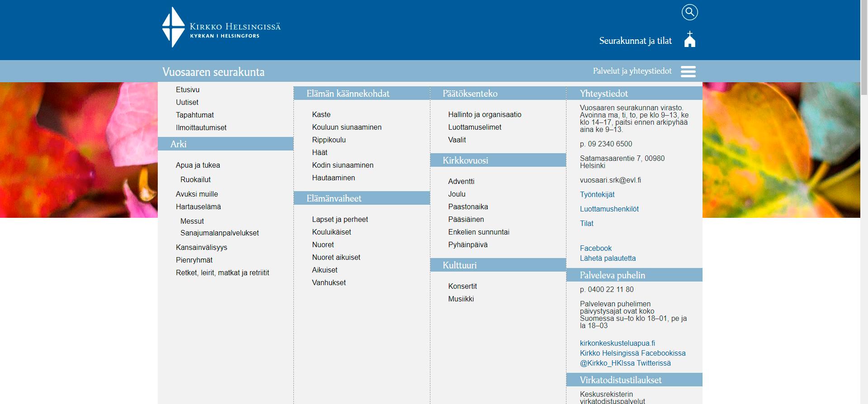The image size is (868, 404).
Task: Click the Työntekijät contact link
Action: point(597,194)
